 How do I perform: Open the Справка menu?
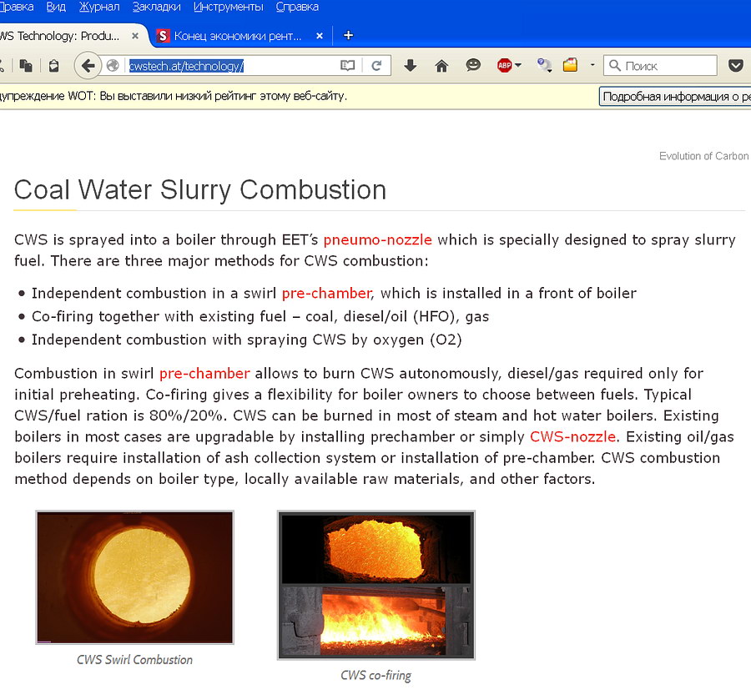[x=297, y=7]
